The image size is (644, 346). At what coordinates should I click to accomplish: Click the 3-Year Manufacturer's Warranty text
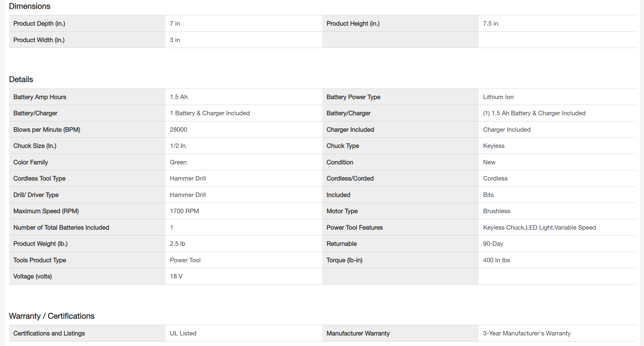point(526,333)
